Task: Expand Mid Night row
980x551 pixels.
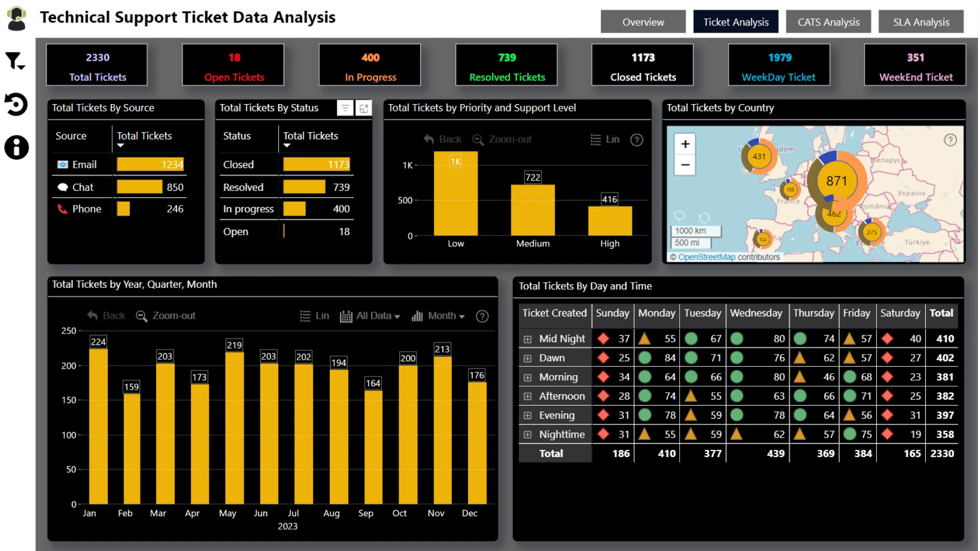Action: (x=527, y=339)
